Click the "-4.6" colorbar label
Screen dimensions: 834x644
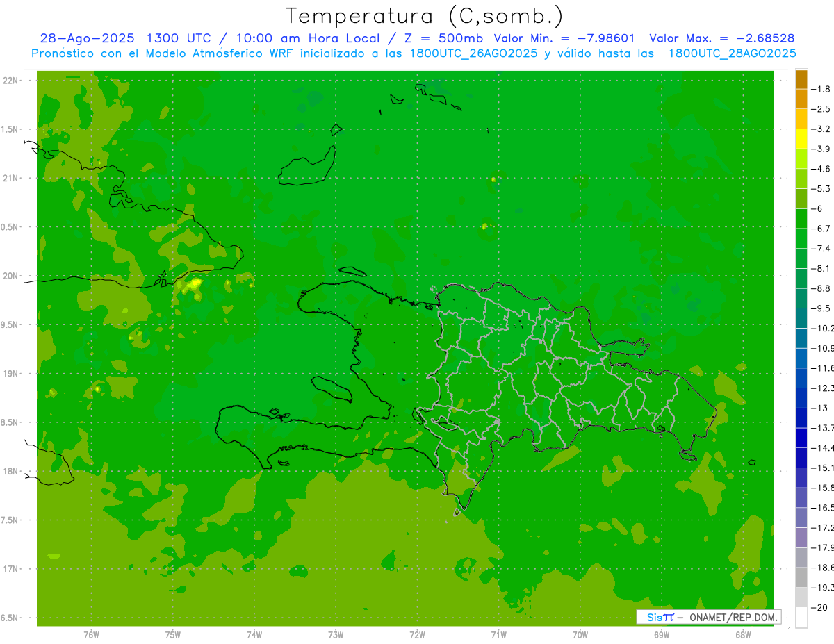pos(821,169)
